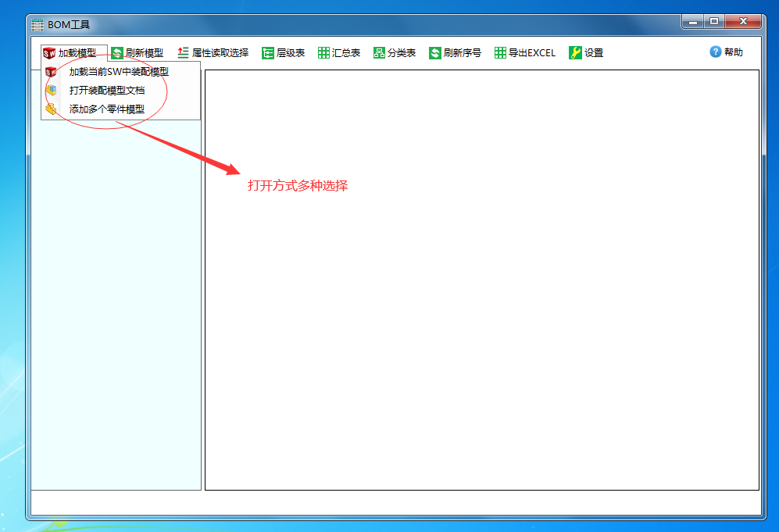Click the green refresh icon beside 刷新模型
This screenshot has width=779, height=532.
[x=117, y=52]
